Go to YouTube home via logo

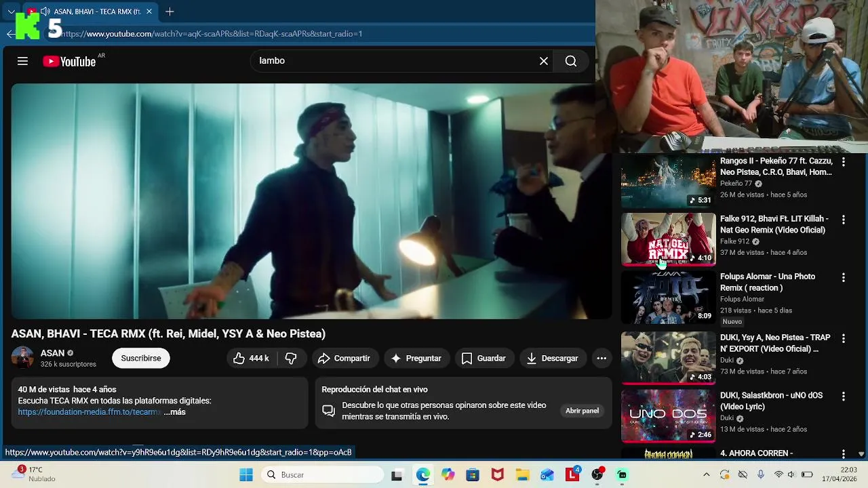69,62
